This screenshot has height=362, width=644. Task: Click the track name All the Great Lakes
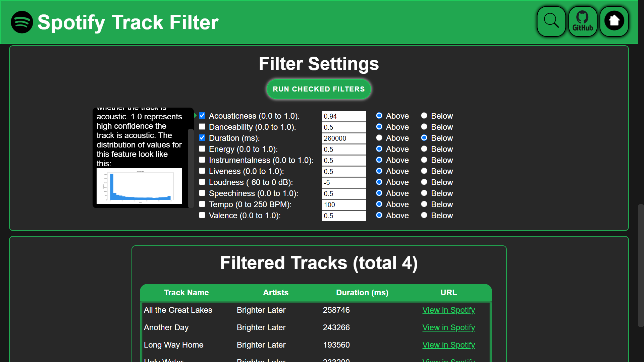(x=178, y=310)
